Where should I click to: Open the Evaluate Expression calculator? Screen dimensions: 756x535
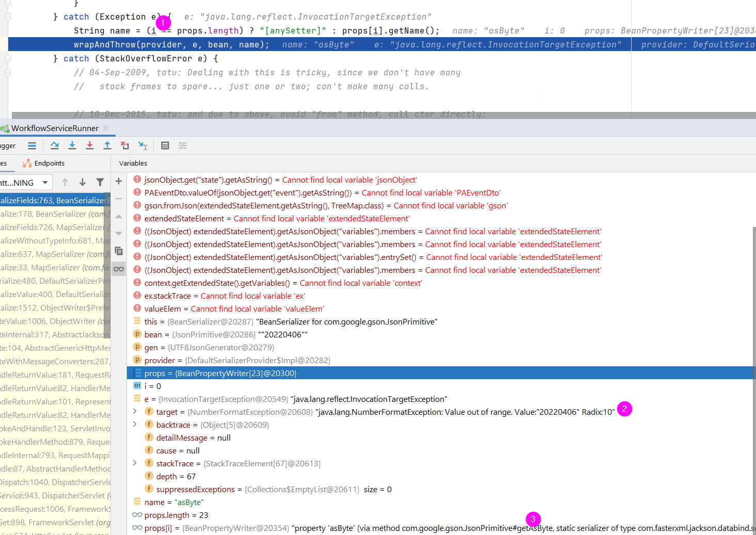click(x=165, y=145)
